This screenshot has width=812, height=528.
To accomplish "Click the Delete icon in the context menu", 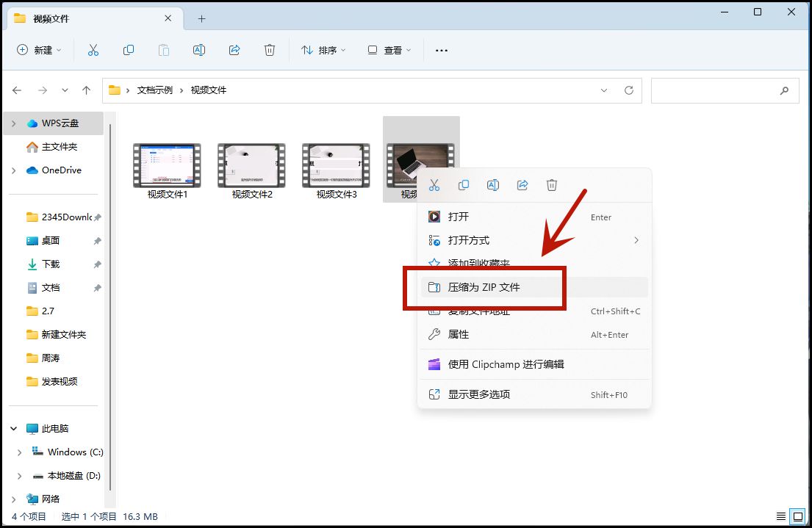I will point(551,185).
